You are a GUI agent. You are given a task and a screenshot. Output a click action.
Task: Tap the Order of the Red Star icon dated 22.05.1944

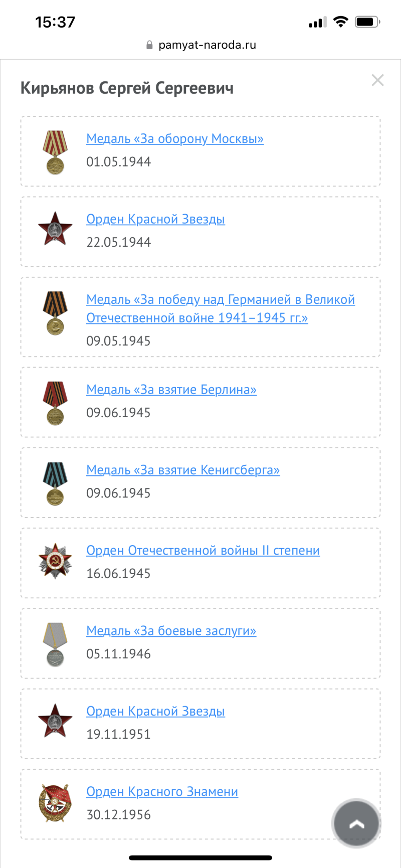(55, 229)
